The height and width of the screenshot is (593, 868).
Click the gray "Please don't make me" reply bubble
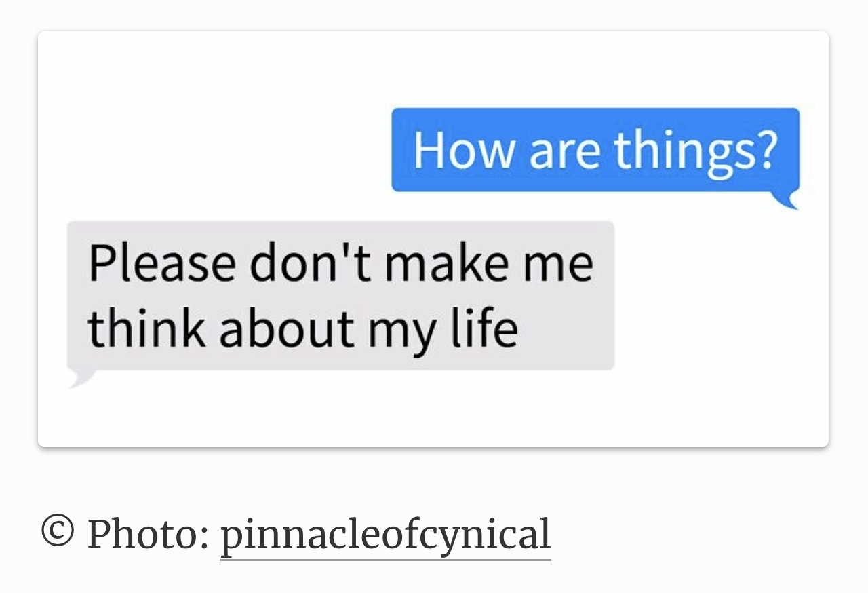pyautogui.click(x=340, y=295)
